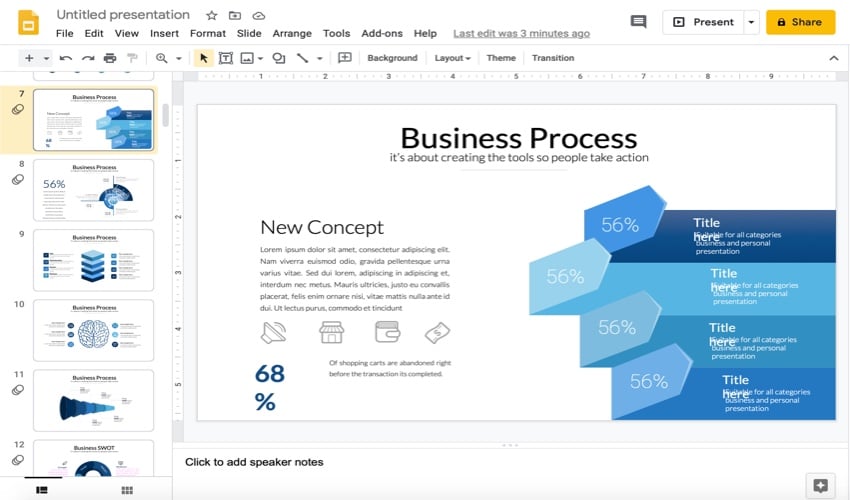Click the move to folder icon

(235, 16)
